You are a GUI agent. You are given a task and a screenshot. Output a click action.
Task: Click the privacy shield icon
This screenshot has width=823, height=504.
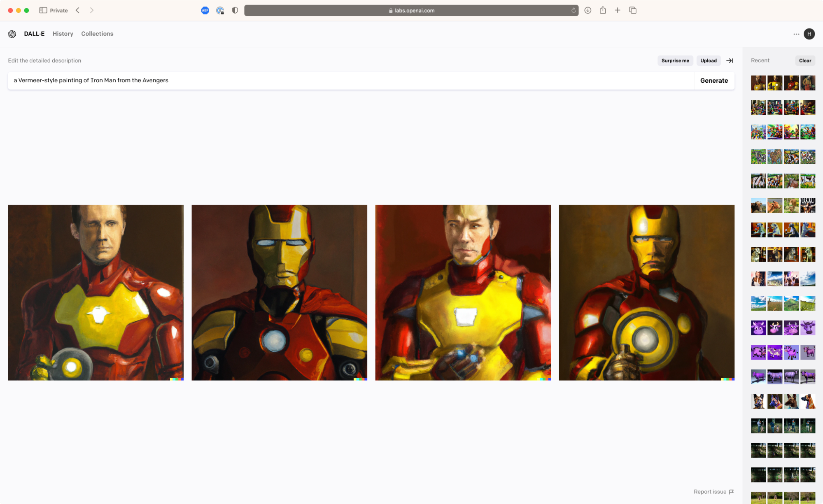[x=235, y=10]
